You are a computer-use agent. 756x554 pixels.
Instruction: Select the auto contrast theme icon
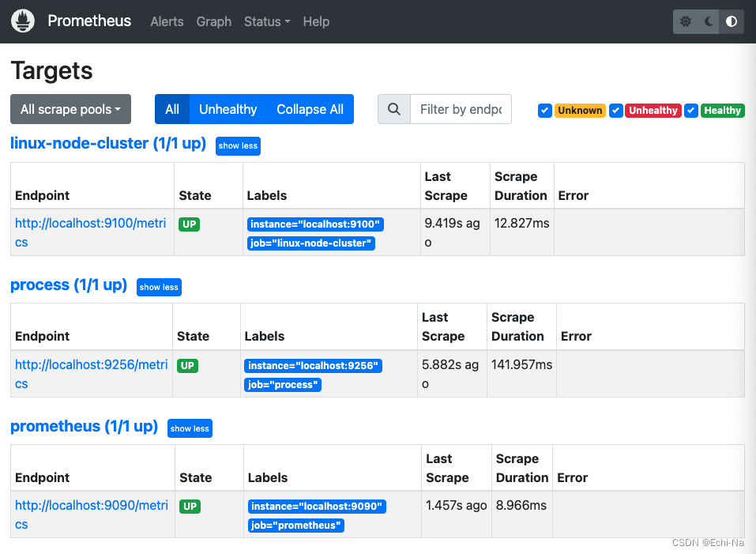(732, 21)
